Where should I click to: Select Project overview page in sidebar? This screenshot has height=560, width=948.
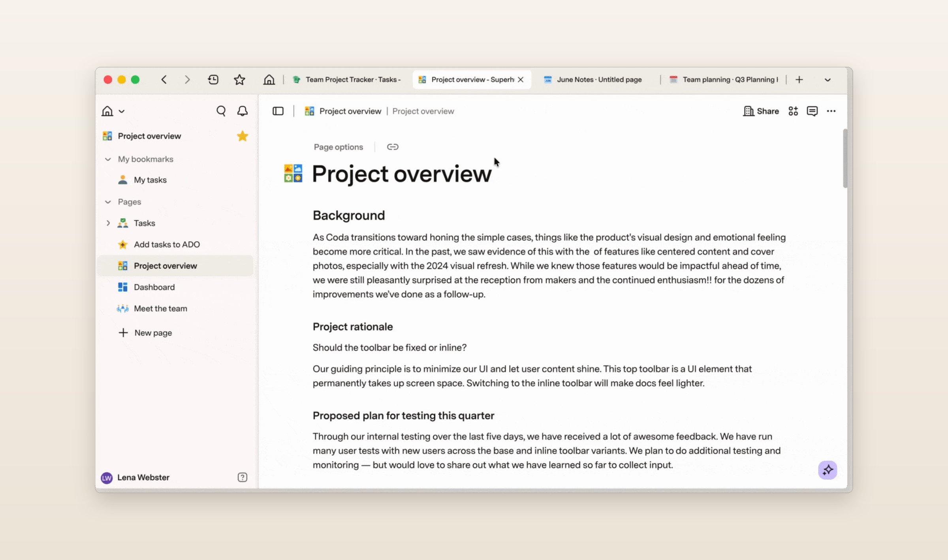[x=175, y=266]
